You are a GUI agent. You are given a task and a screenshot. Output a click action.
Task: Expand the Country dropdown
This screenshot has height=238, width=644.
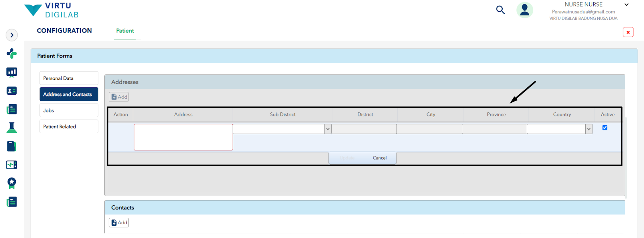click(589, 129)
